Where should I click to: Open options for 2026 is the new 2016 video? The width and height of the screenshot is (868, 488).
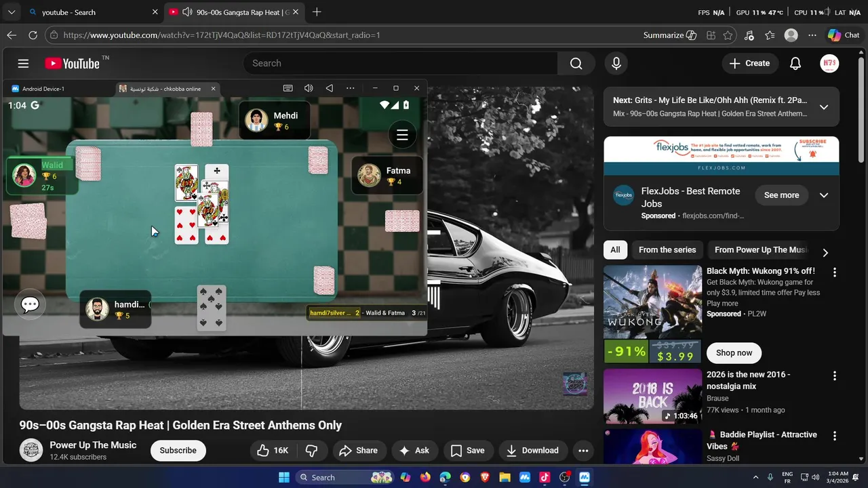[x=835, y=375]
